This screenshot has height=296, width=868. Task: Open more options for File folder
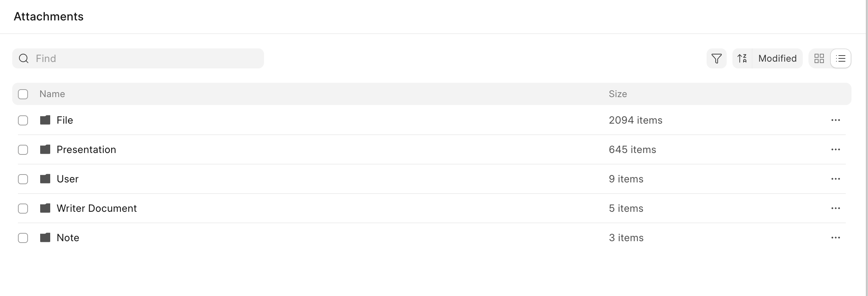(835, 120)
